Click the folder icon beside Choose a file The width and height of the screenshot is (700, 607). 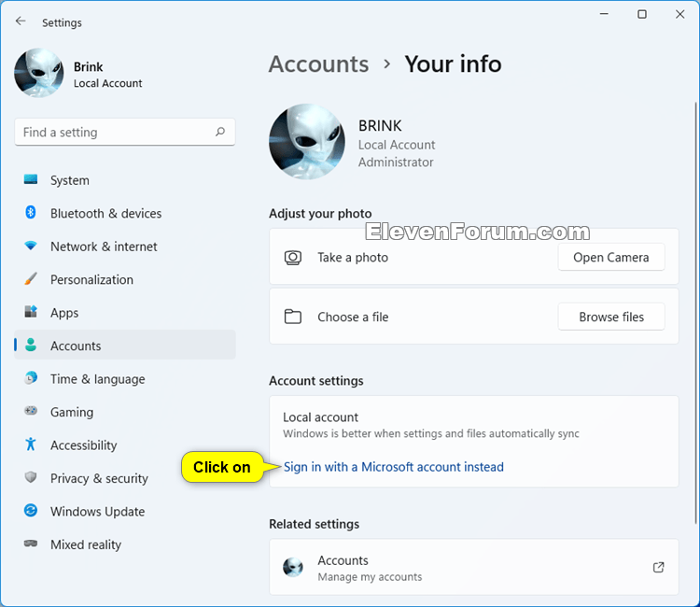tap(293, 317)
